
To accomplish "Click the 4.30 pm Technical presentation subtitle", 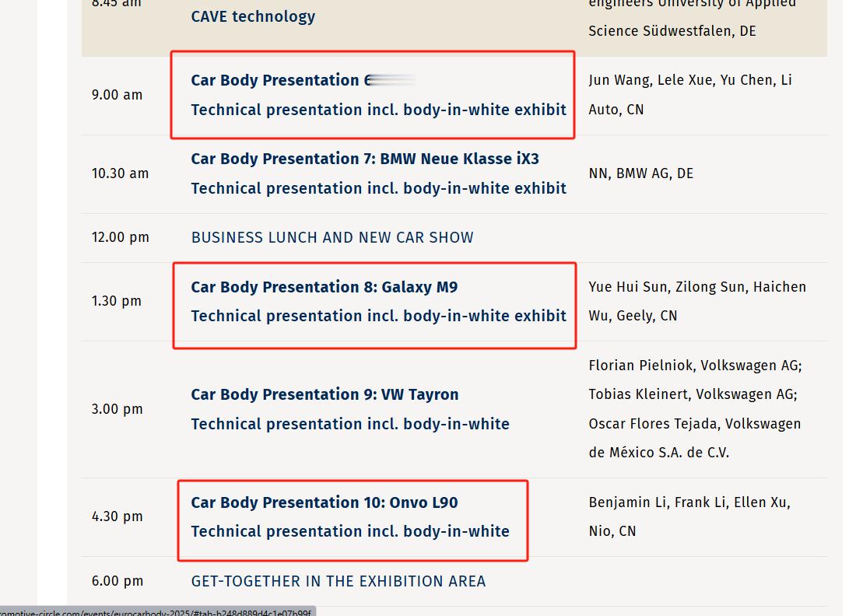I will pos(350,531).
